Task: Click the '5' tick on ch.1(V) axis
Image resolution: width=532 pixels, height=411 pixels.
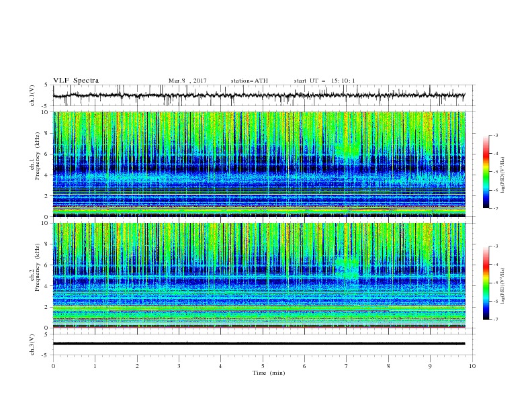Action: pyautogui.click(x=47, y=85)
